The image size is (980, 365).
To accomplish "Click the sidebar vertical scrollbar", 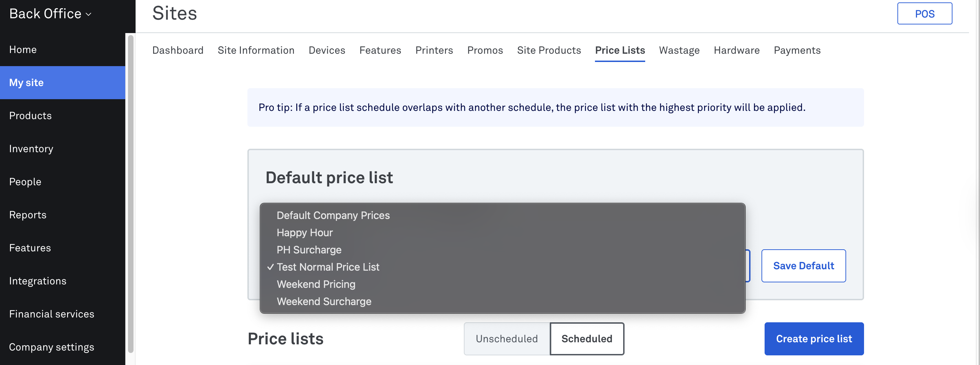I will click(x=130, y=194).
